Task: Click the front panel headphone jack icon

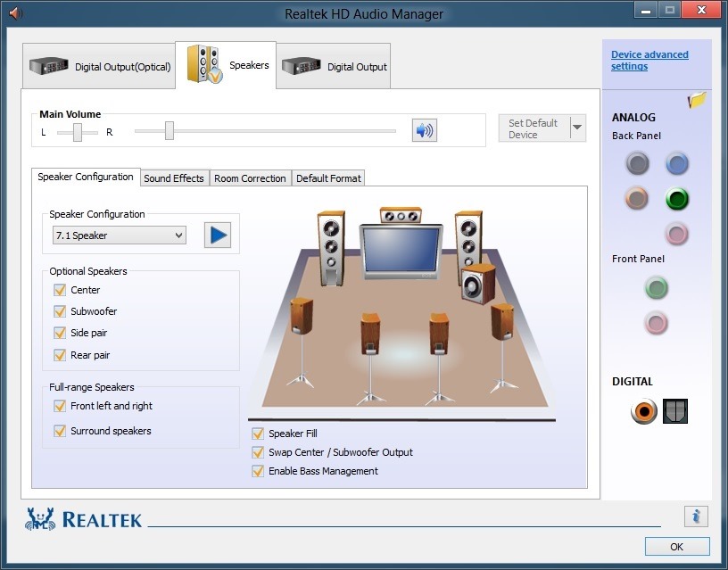Action: 656,288
